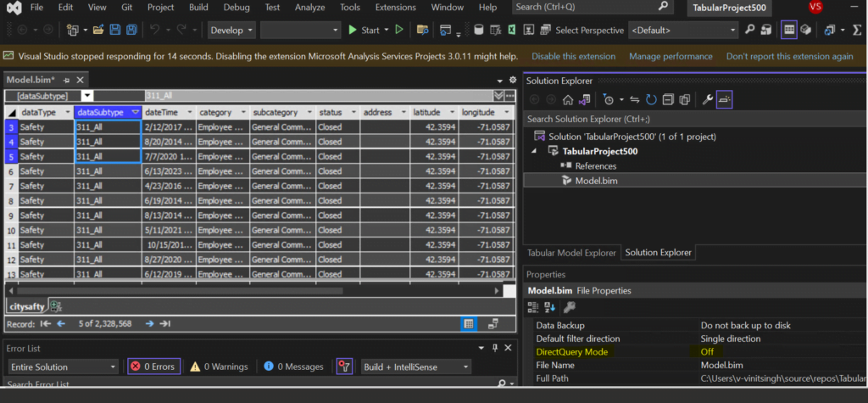The image size is (868, 403).
Task: Go to previous record arrow
Action: pos(61,324)
